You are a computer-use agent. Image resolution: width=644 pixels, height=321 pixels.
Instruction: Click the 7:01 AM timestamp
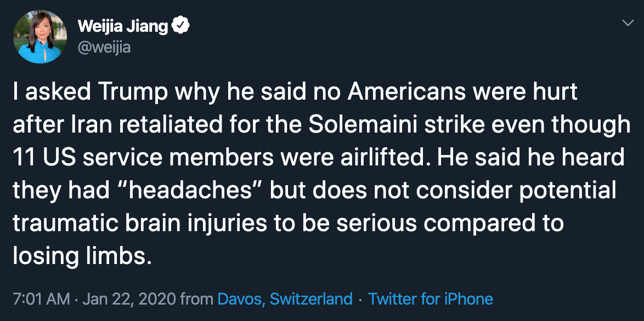coord(41,299)
